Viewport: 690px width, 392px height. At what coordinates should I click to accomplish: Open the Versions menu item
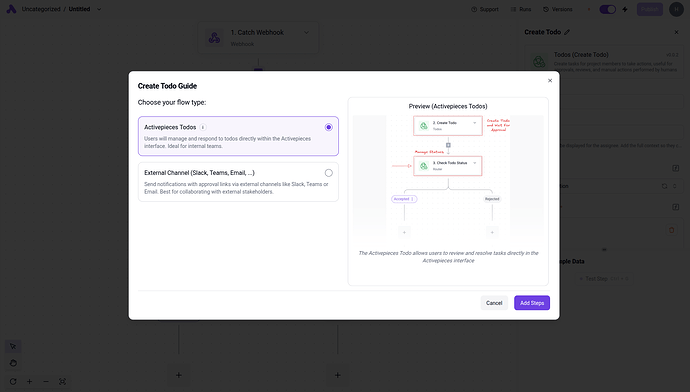[x=558, y=9]
